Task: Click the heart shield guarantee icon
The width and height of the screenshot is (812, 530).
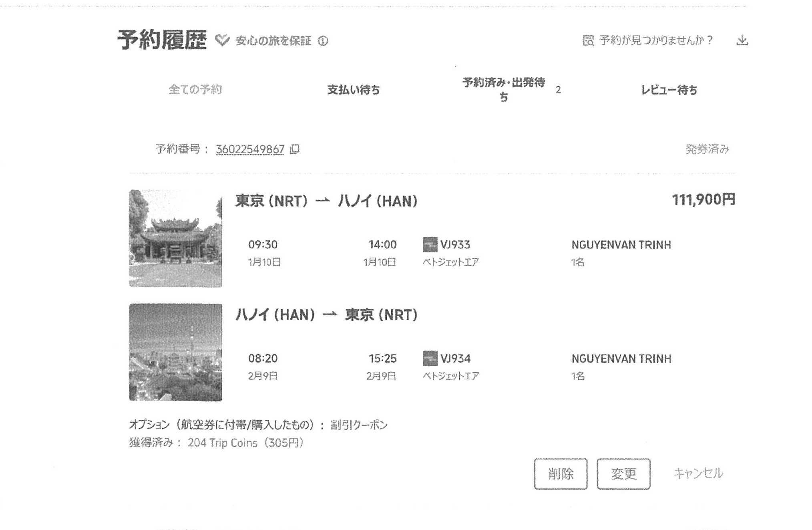Action: point(222,40)
